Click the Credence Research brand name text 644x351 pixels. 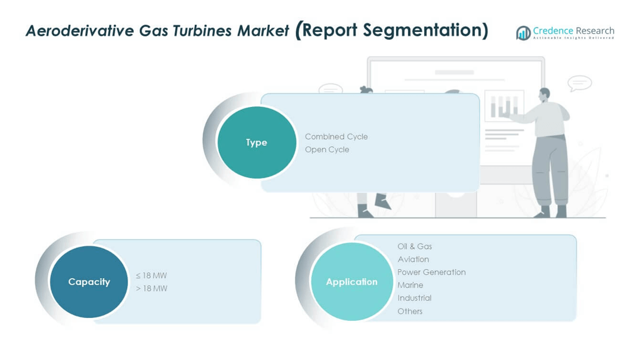click(x=573, y=31)
